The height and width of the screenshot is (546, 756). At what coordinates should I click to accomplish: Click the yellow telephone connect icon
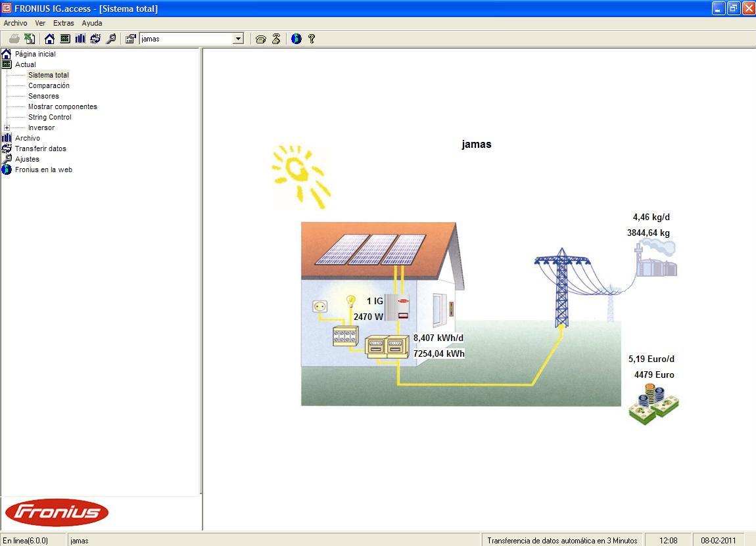261,39
